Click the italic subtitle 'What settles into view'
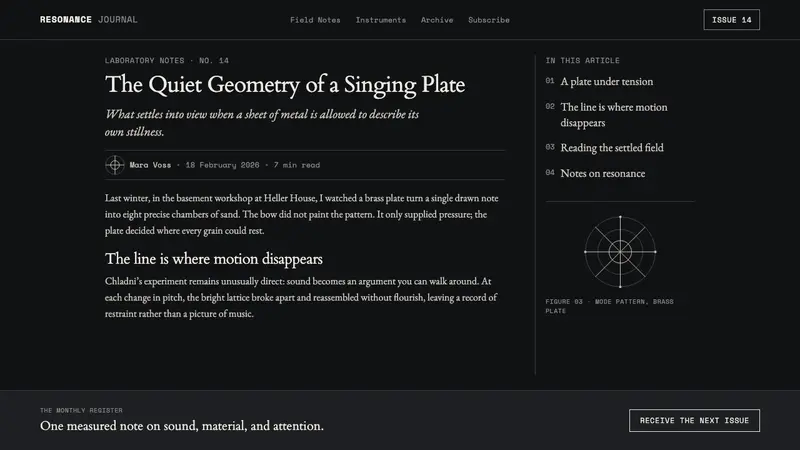The height and width of the screenshot is (450, 800). [262, 122]
